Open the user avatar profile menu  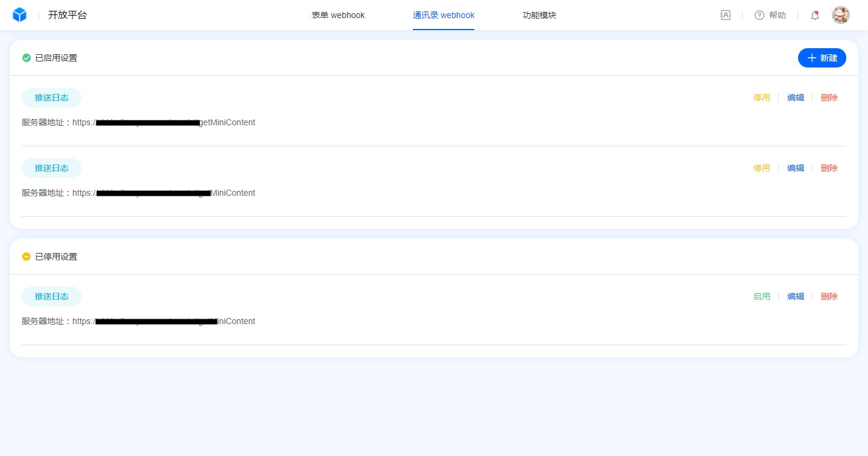pos(840,15)
